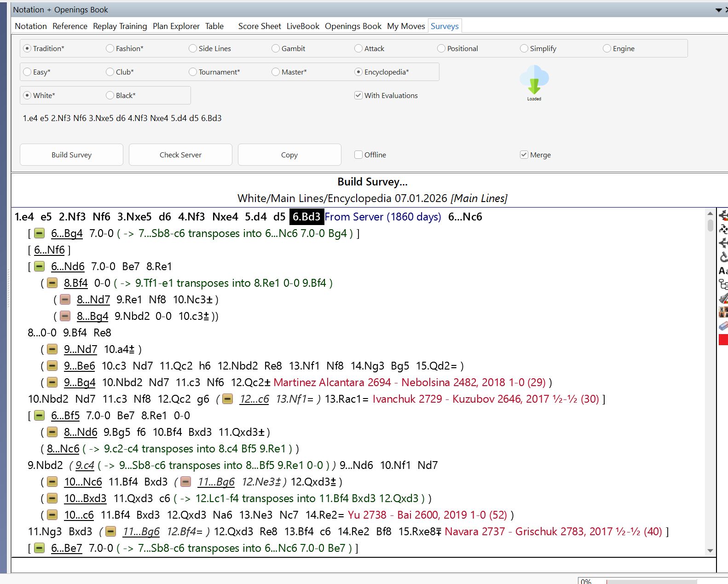Click the chess pieces thumbnail icon
This screenshot has width=728, height=584.
(x=723, y=312)
